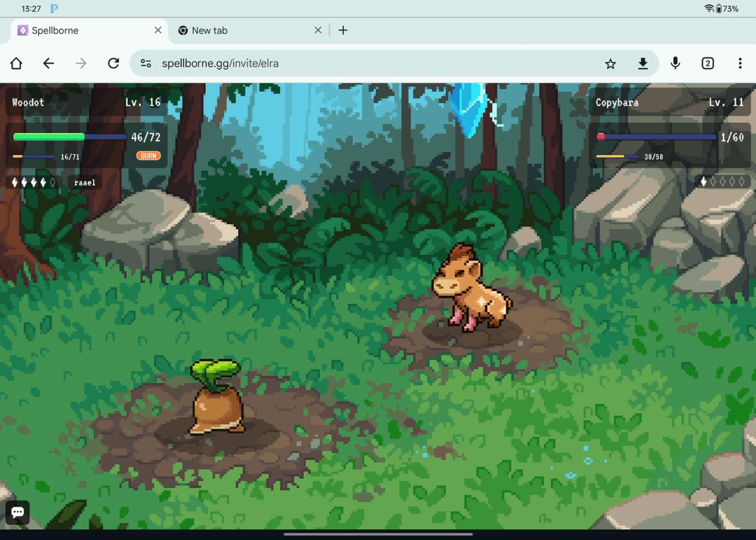This screenshot has height=540, width=756.
Task: Switch to the New tab
Action: point(249,30)
